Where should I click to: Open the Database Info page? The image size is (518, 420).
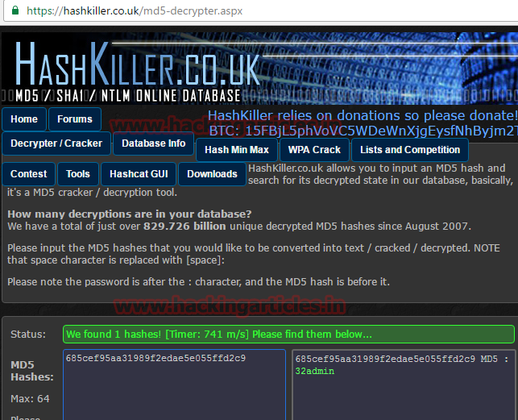[153, 143]
